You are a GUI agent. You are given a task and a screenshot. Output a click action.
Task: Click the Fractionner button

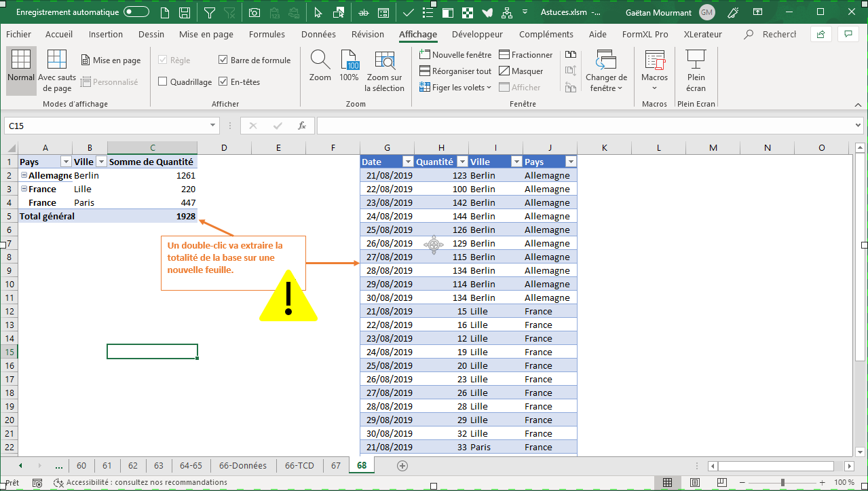[x=525, y=55]
